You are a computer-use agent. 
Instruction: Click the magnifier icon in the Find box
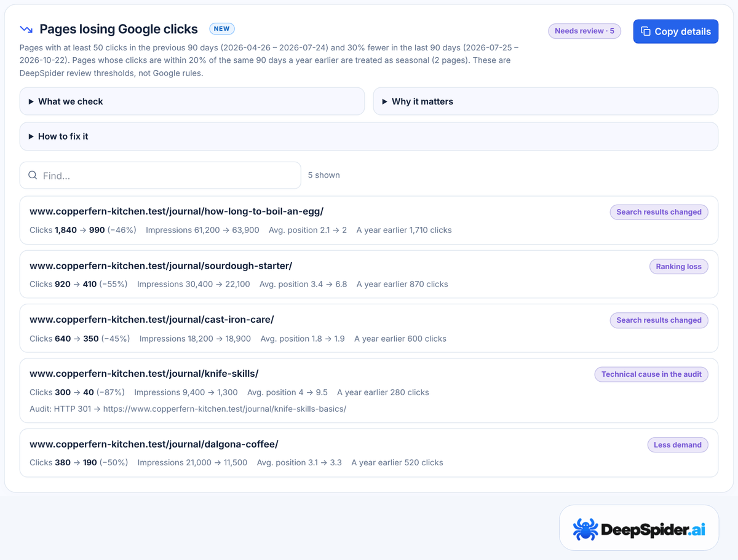tap(33, 175)
